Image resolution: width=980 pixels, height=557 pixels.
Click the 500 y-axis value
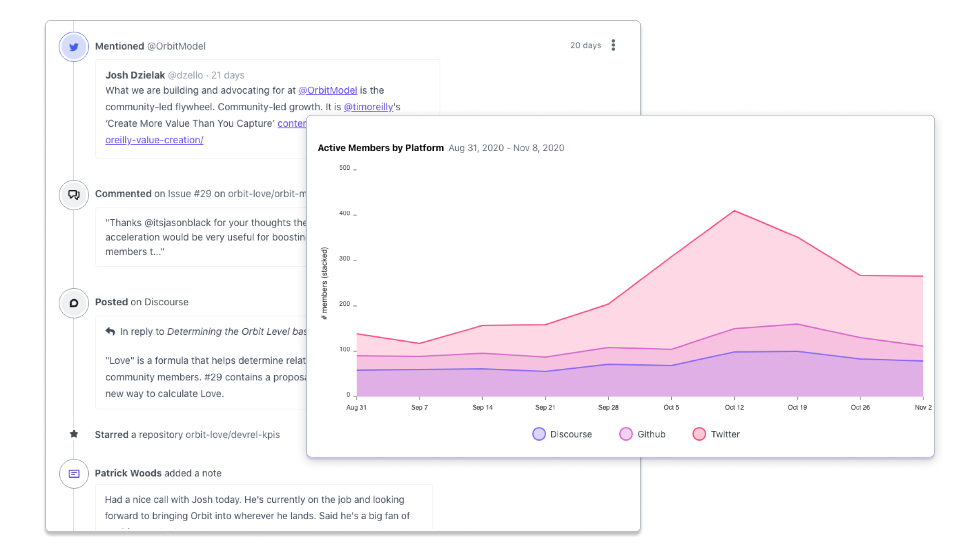click(x=345, y=168)
